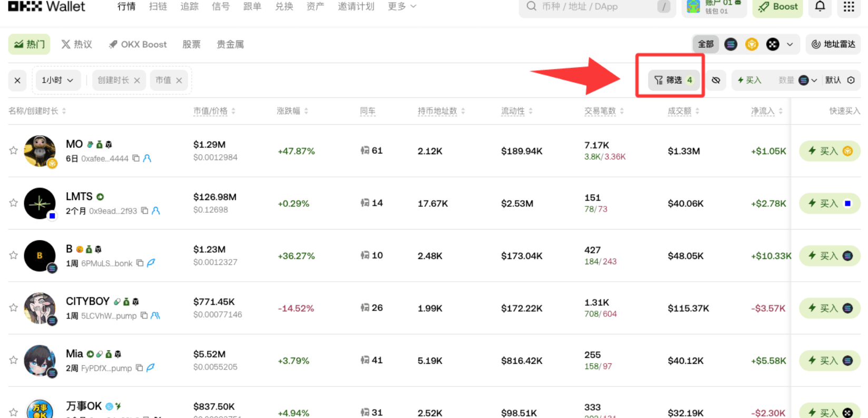Screen dimensions: 868x418
Task: Expand the 1小时 time range dropdown
Action: point(57,80)
